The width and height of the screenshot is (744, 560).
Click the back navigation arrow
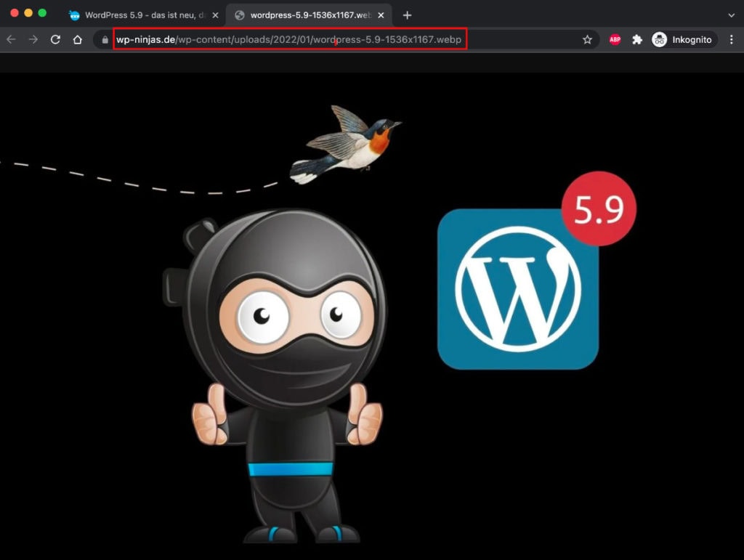click(10, 40)
